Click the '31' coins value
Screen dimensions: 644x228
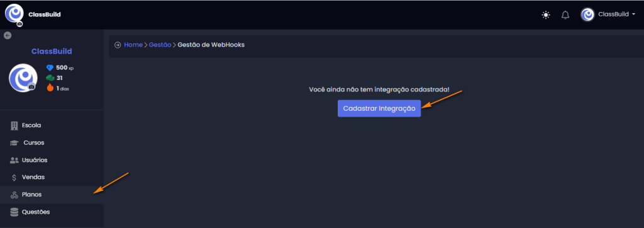pos(60,77)
